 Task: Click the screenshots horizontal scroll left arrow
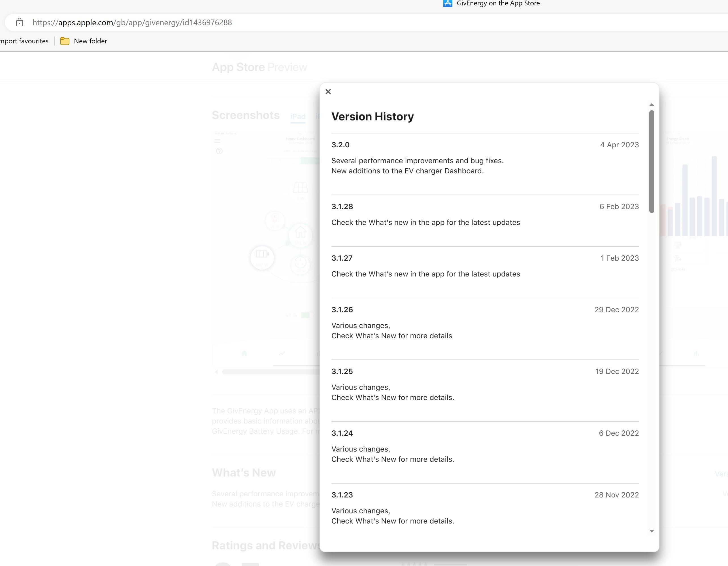[216, 372]
